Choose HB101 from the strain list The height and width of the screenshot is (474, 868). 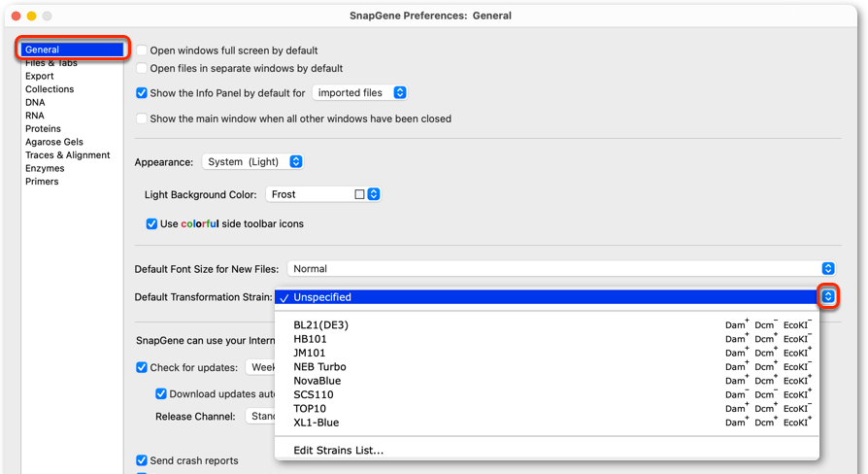point(547,339)
